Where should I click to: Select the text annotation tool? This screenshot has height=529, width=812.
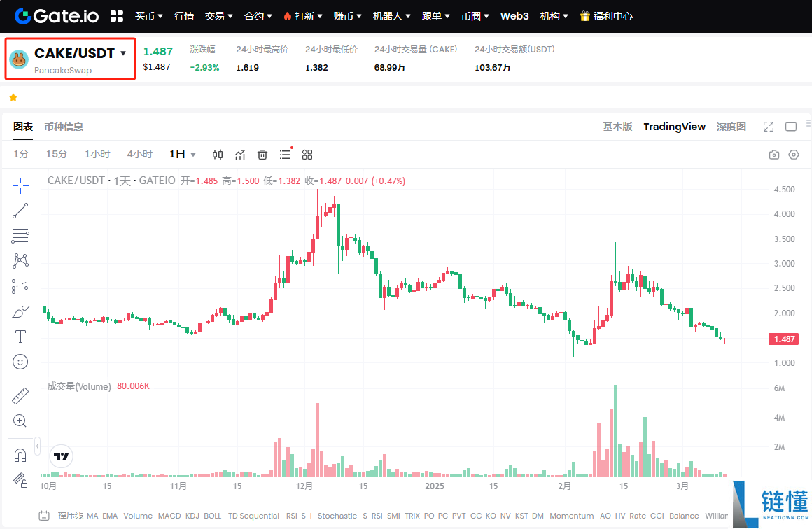point(20,337)
